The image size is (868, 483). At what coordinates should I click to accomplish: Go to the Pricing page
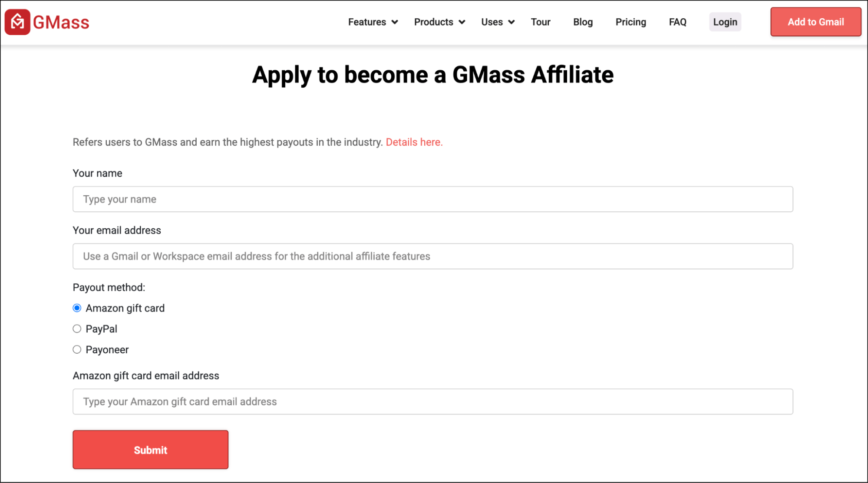click(630, 22)
